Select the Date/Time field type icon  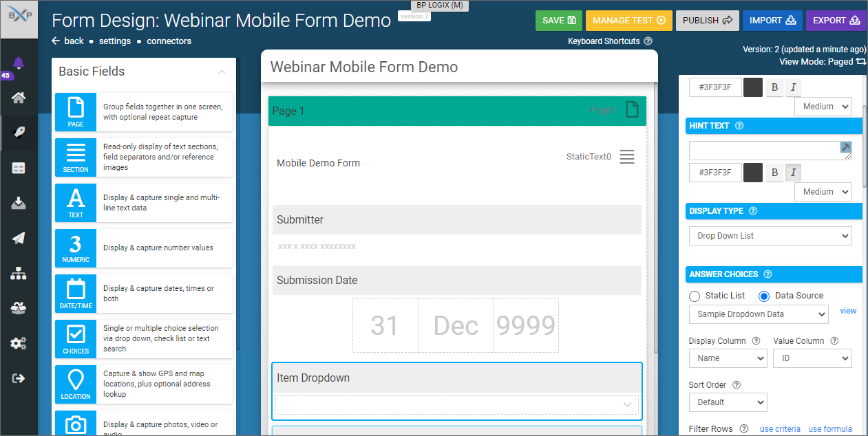76,293
